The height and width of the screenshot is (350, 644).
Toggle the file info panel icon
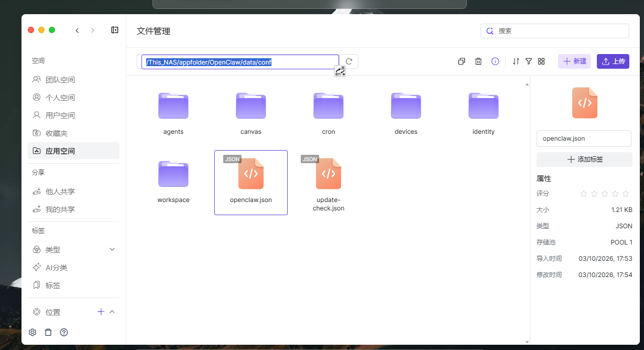[x=495, y=61]
